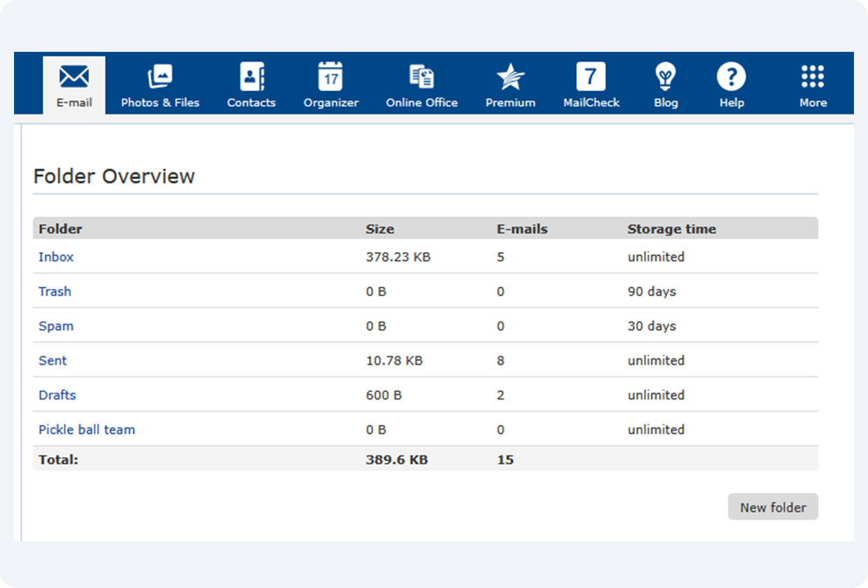Launch Online Office from navigation bar

click(x=421, y=77)
